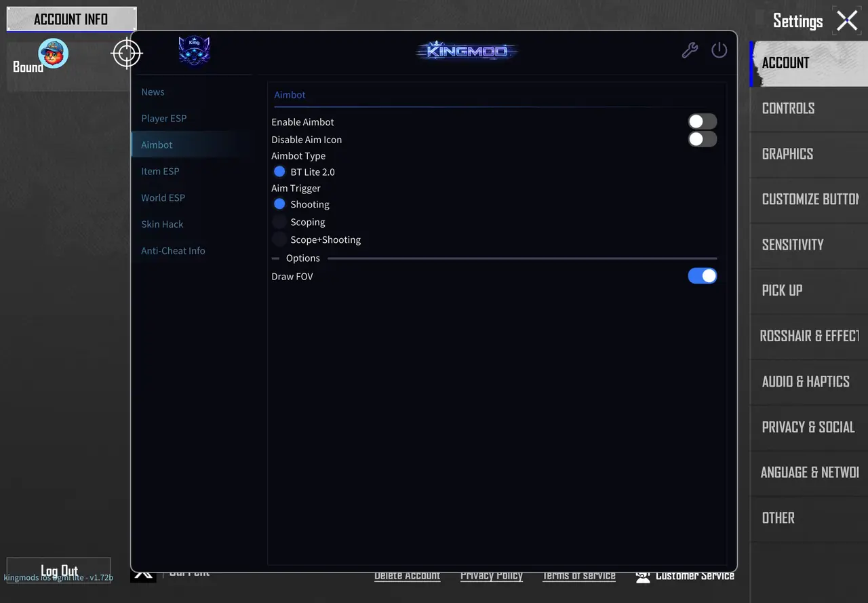This screenshot has width=868, height=603.
Task: Click the KINGMOD title banner
Action: click(467, 50)
